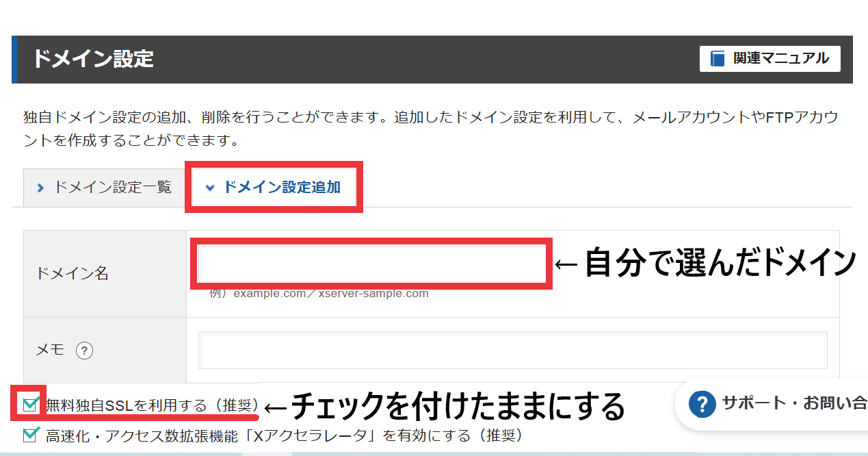Click the 無料独自SSLを利用する（推奨） label
This screenshot has height=456, width=868.
152,405
